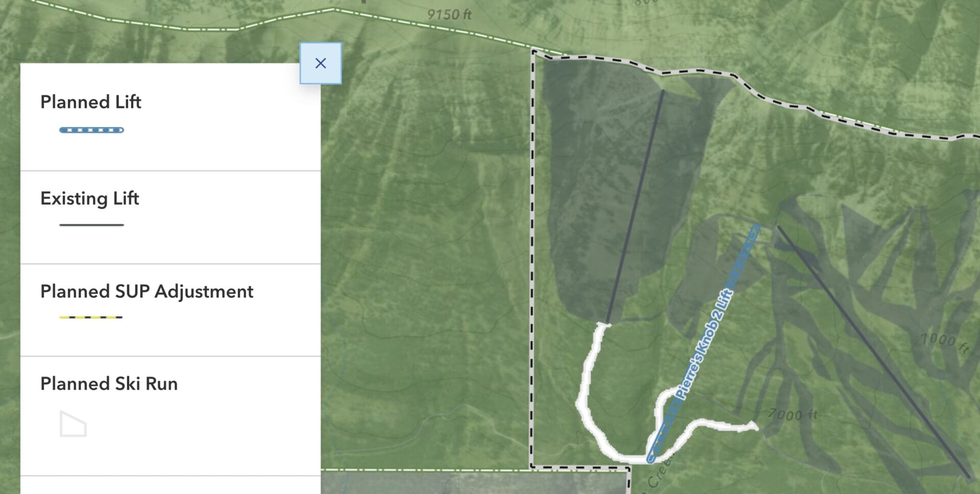Click the Existing Lift legend heading
980x494 pixels.
pyautogui.click(x=90, y=199)
